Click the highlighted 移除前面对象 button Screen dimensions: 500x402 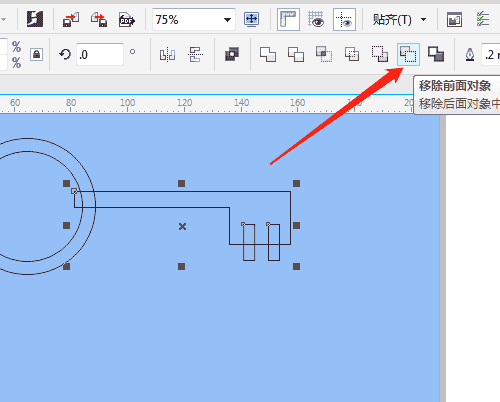(408, 54)
